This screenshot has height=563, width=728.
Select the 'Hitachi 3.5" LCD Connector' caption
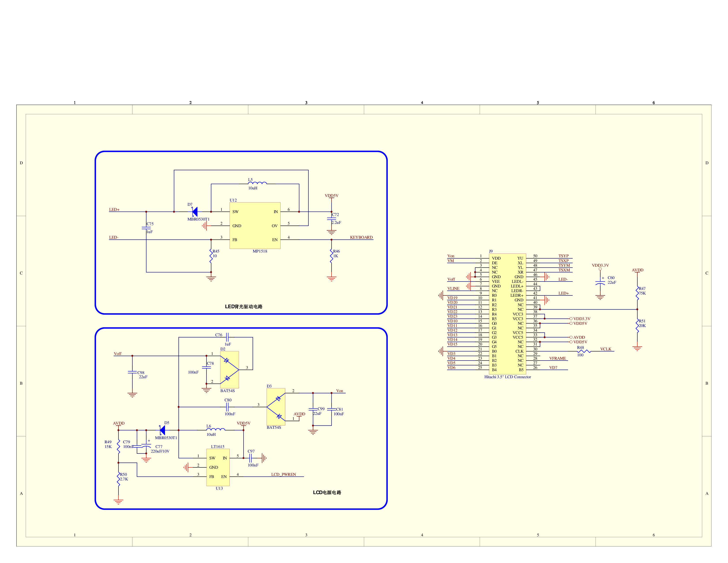pyautogui.click(x=507, y=377)
